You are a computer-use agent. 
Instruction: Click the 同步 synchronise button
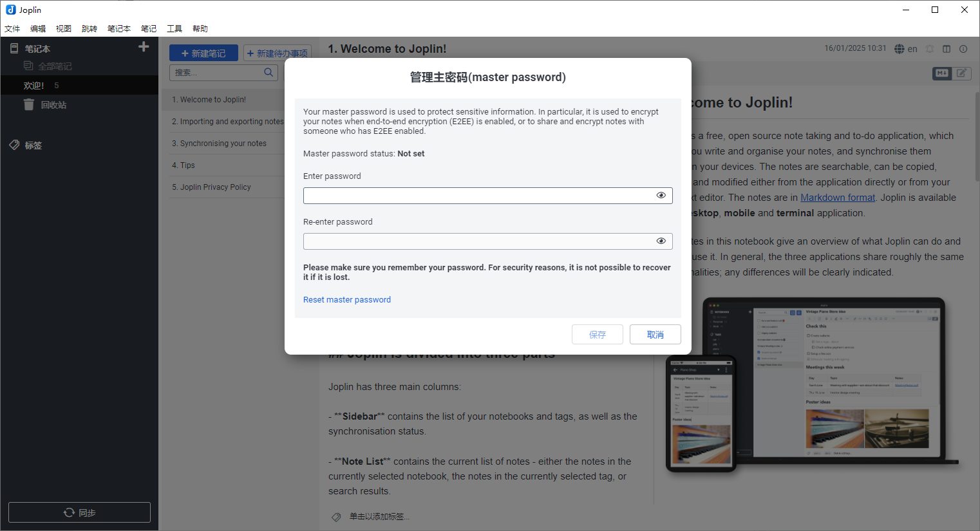pos(79,512)
